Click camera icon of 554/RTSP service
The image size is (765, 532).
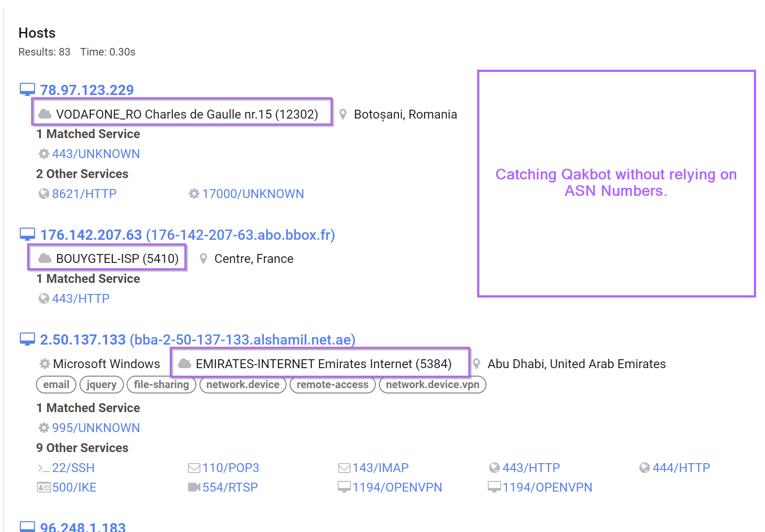[194, 488]
